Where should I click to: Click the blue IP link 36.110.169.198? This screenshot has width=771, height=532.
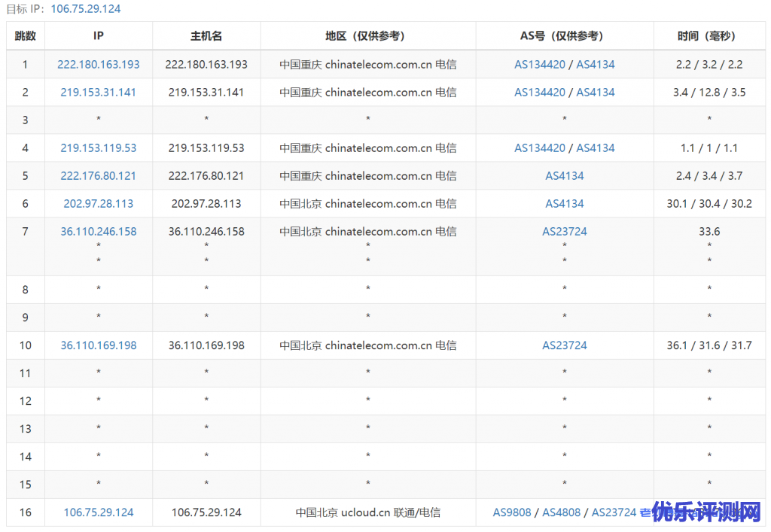99,345
